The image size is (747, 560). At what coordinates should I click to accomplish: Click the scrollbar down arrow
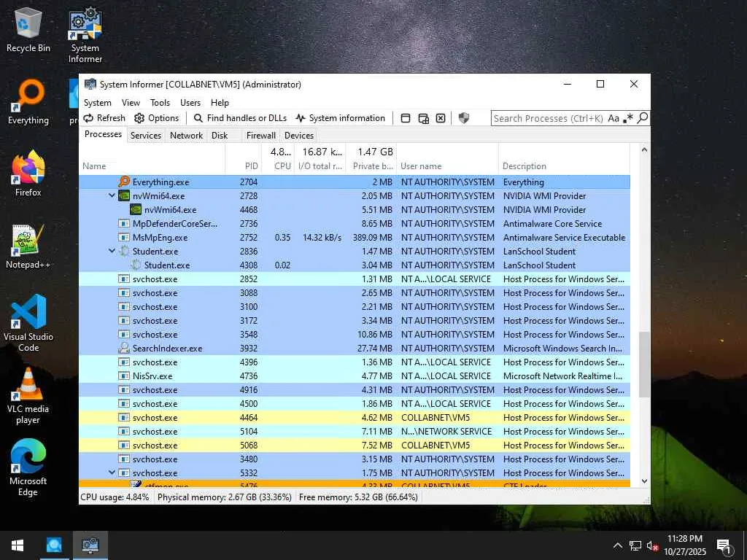[x=644, y=481]
